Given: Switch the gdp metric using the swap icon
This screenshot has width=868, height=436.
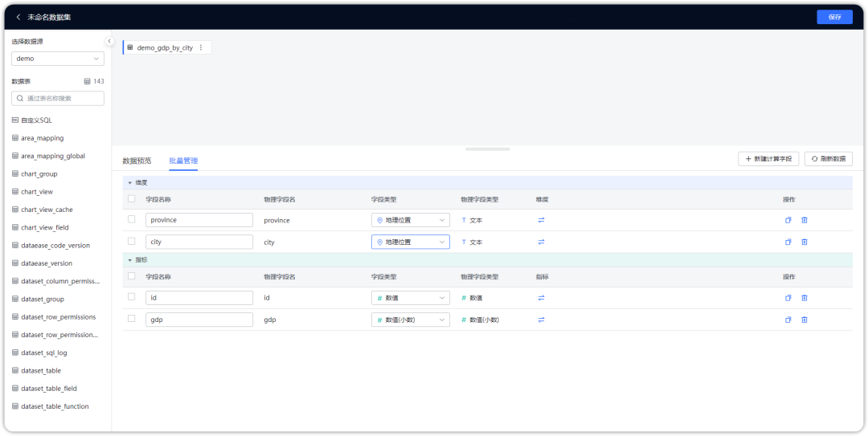Looking at the screenshot, I should click(541, 320).
